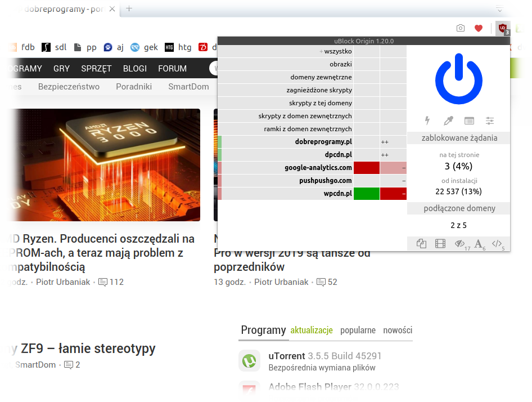Click the red heart bookmark icon
This screenshot has width=532, height=402.
(x=479, y=28)
